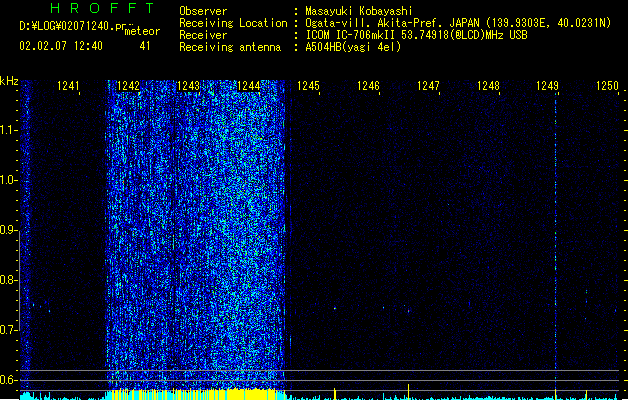Click the kHz axis unit label

click(9, 81)
